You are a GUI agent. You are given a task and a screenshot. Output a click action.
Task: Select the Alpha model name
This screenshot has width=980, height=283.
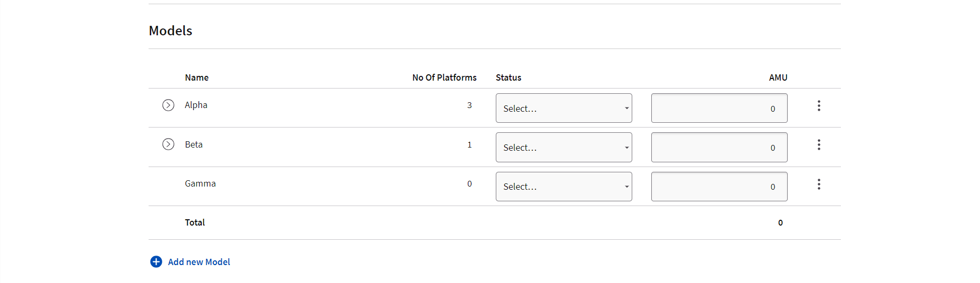click(x=196, y=105)
